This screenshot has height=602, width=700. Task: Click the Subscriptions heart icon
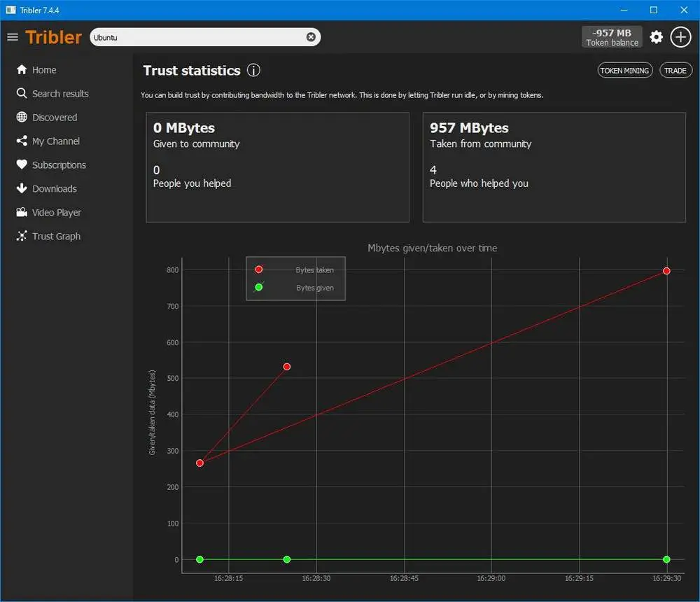click(x=22, y=164)
